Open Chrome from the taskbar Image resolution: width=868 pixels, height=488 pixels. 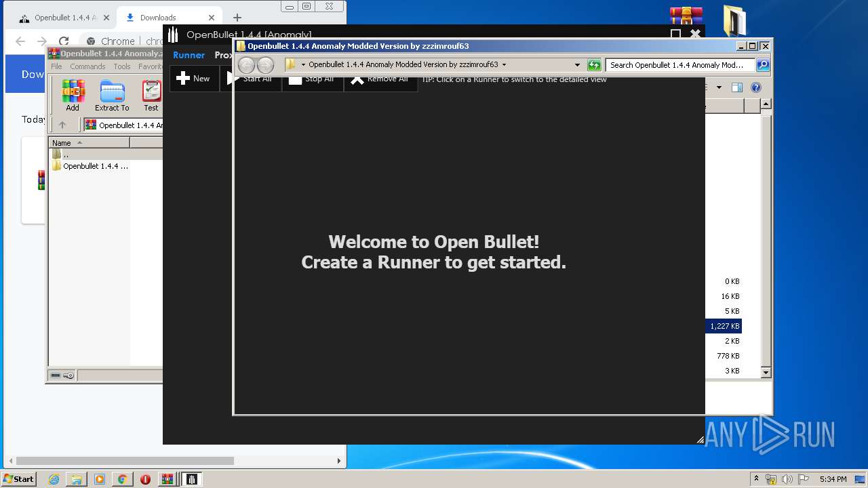pyautogui.click(x=122, y=479)
